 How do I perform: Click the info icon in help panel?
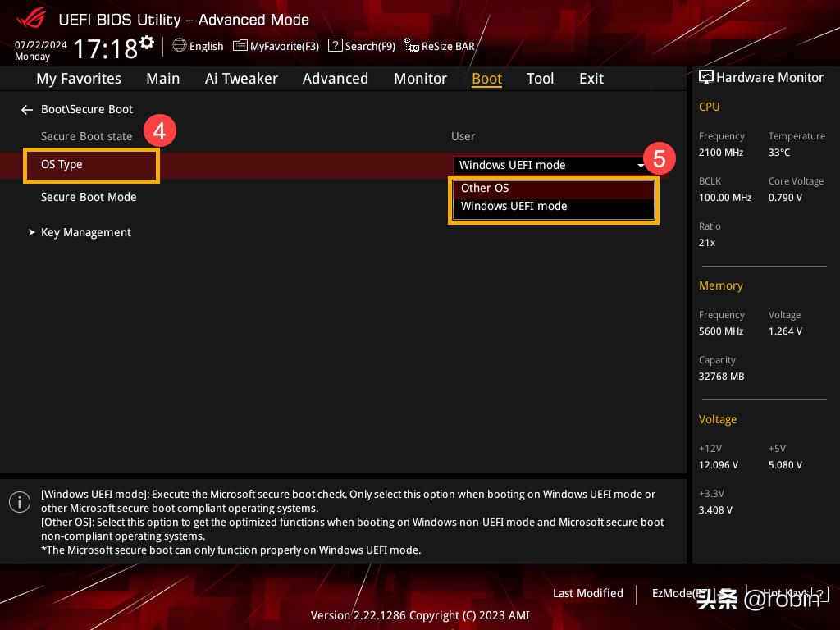click(x=20, y=502)
